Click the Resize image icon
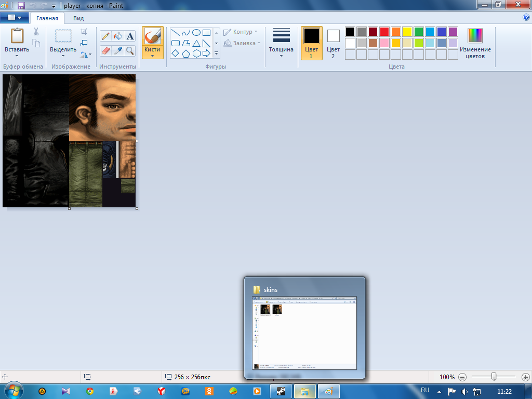Image resolution: width=532 pixels, height=399 pixels. pos(84,43)
